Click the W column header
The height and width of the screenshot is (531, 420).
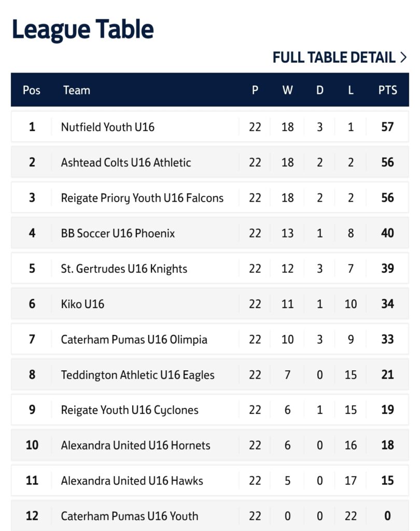point(288,90)
